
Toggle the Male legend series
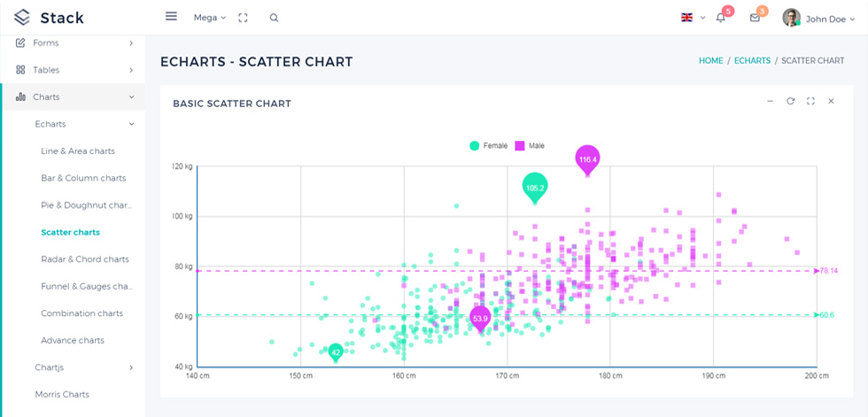tap(530, 146)
